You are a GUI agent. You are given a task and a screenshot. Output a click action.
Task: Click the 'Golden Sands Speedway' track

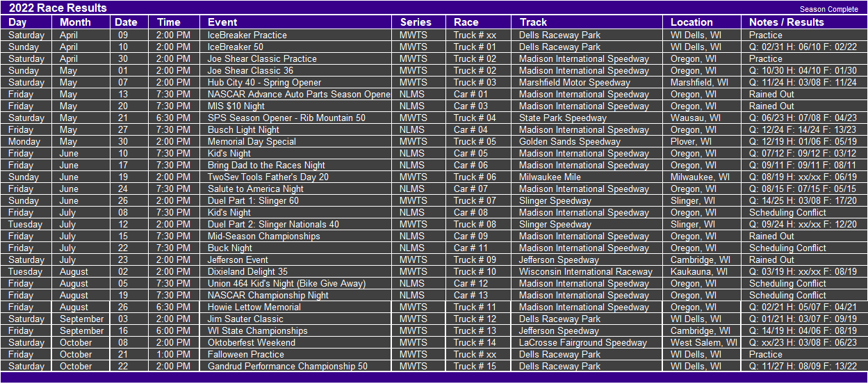[570, 141]
